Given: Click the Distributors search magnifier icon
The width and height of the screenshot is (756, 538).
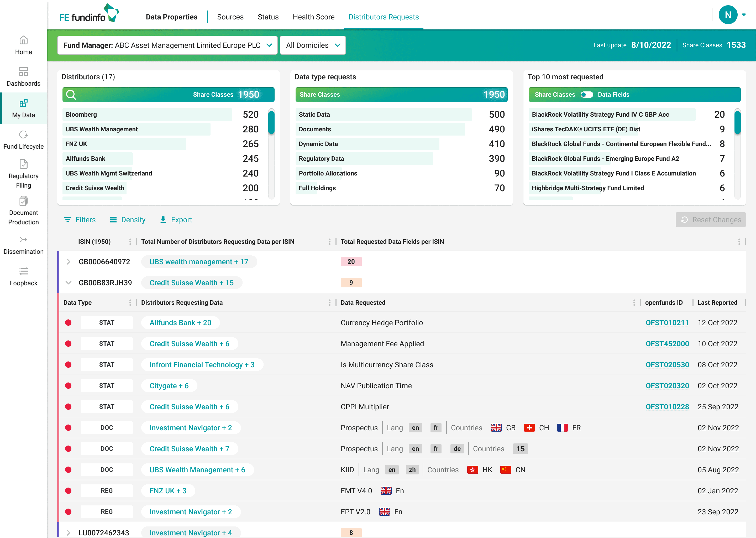Looking at the screenshot, I should (x=71, y=95).
